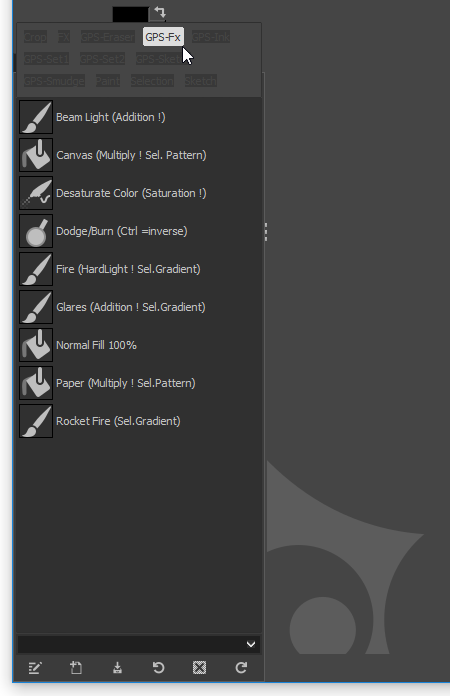Select the GPS-Fx tag
The image size is (450, 696).
pos(163,37)
